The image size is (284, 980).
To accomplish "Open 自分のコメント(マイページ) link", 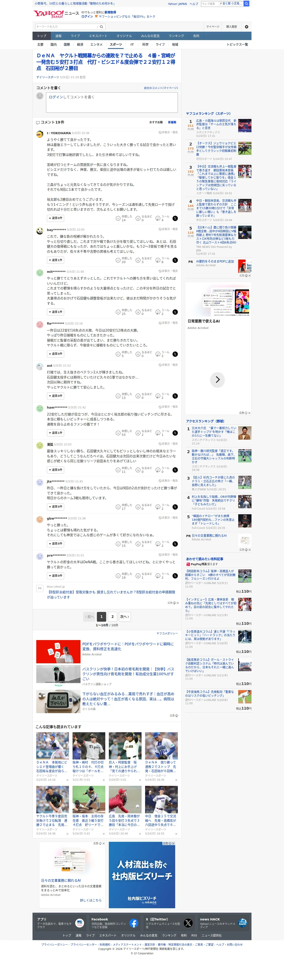I will (x=161, y=88).
